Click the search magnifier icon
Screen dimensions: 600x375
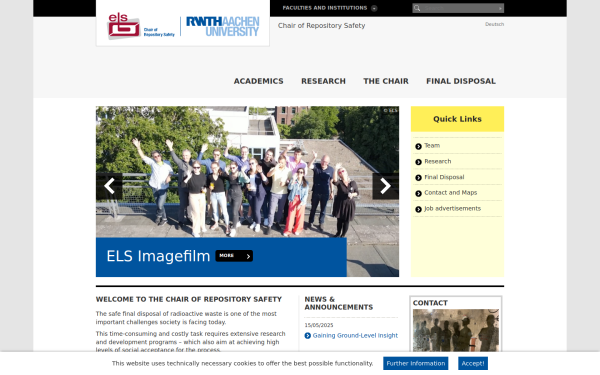(x=417, y=8)
